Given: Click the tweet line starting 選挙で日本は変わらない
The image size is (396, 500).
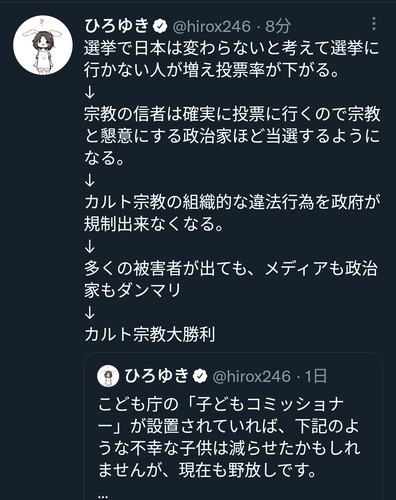Looking at the screenshot, I should pos(232,48).
